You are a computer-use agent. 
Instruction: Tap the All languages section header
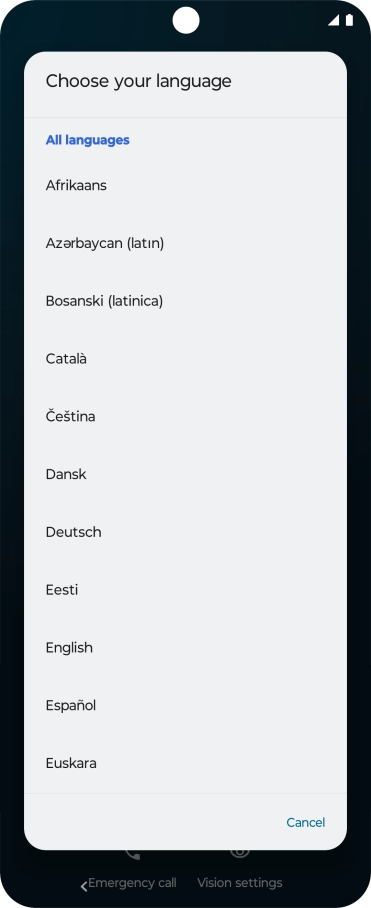click(87, 140)
